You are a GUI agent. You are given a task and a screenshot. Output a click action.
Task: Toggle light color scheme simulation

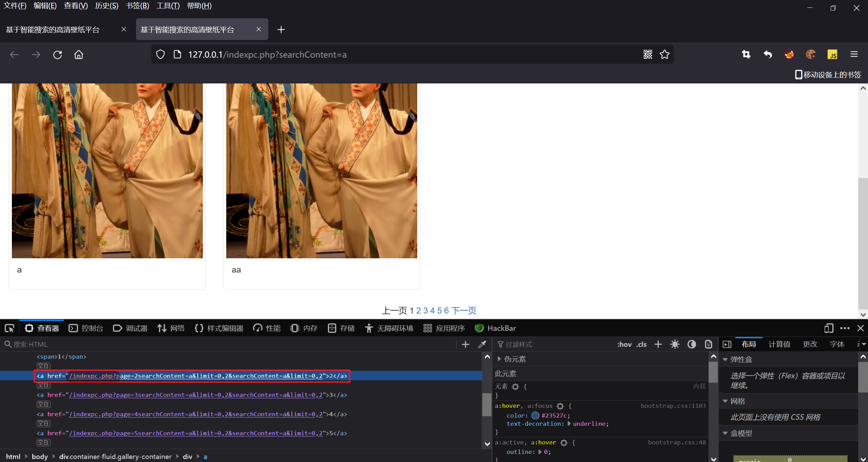(x=675, y=344)
